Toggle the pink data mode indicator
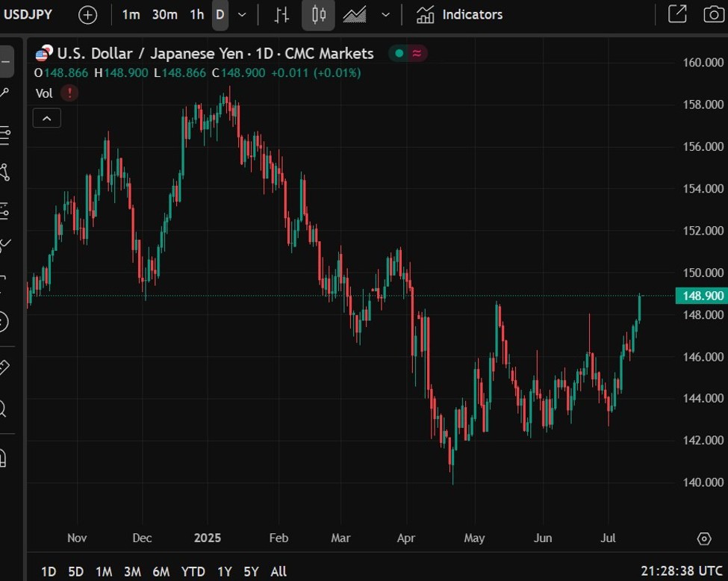 pos(417,54)
